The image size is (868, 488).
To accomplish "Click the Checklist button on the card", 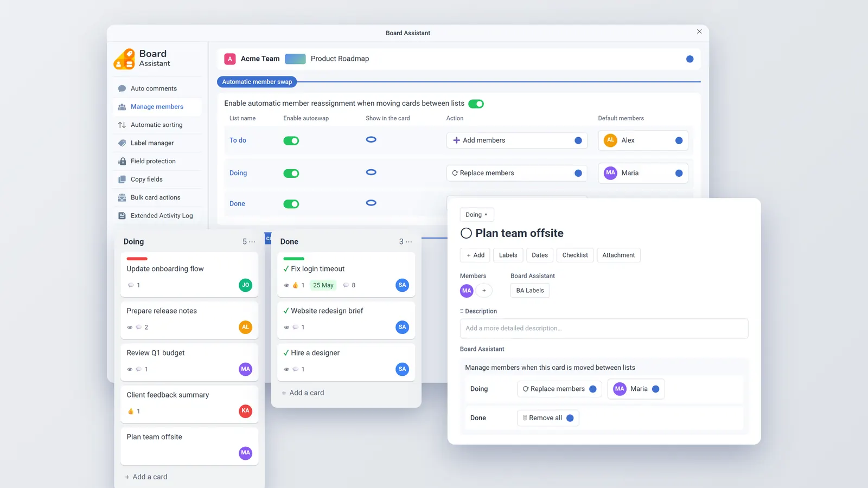I will [575, 255].
